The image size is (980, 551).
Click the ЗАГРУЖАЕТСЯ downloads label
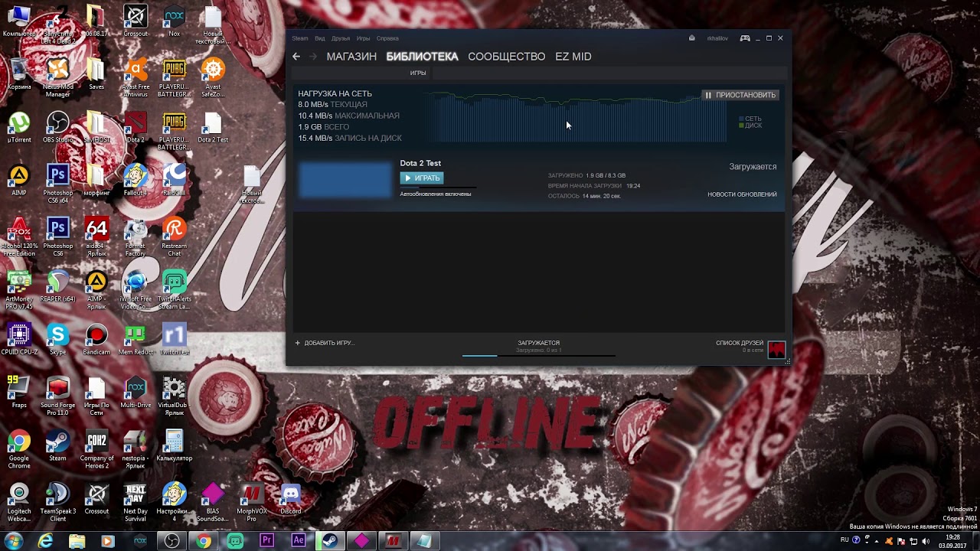538,343
